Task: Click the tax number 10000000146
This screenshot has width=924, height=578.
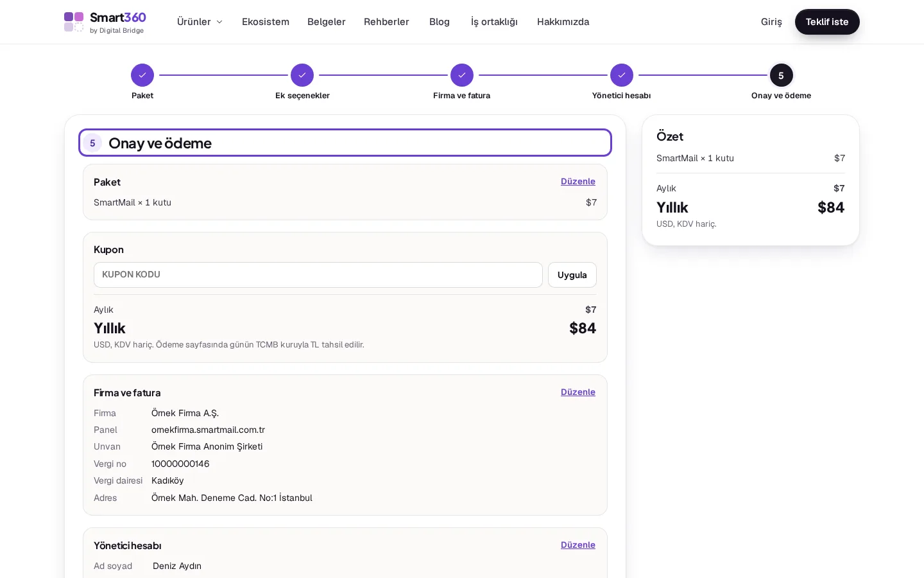Action: tap(180, 464)
